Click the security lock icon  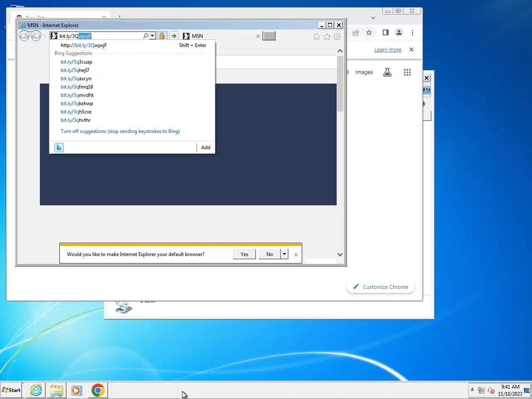(x=162, y=36)
